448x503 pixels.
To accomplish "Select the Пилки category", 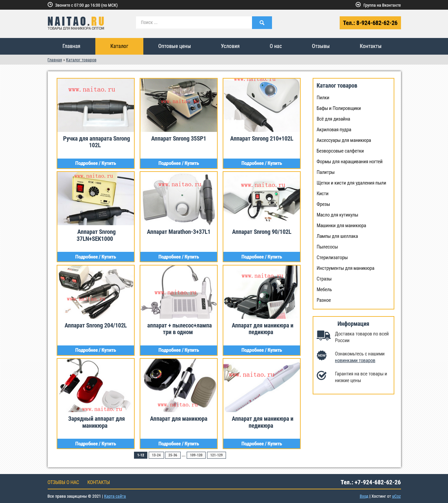I will (x=323, y=98).
